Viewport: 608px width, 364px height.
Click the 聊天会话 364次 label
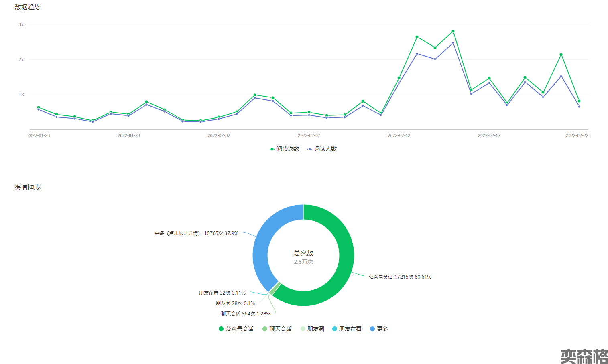(246, 314)
